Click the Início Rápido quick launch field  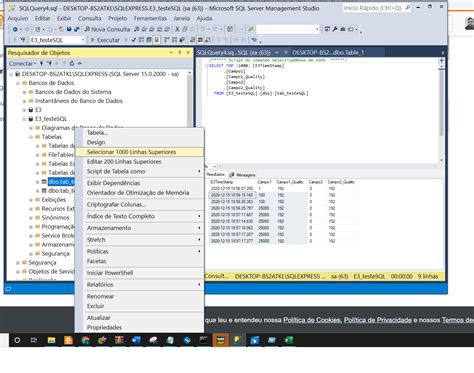click(x=376, y=8)
